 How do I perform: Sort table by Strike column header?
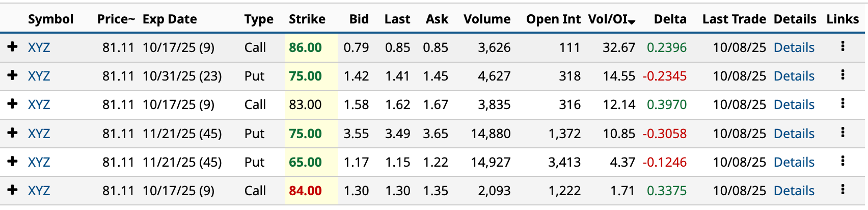[x=307, y=19]
